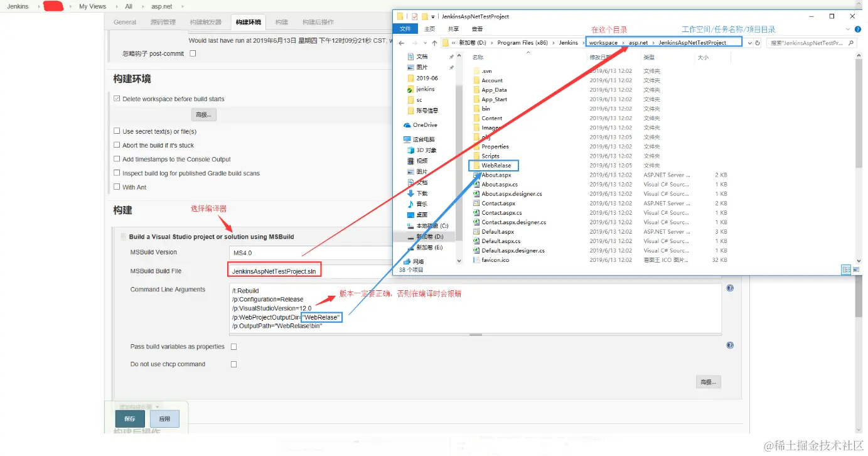Open the 构建触发器 tab

click(206, 22)
